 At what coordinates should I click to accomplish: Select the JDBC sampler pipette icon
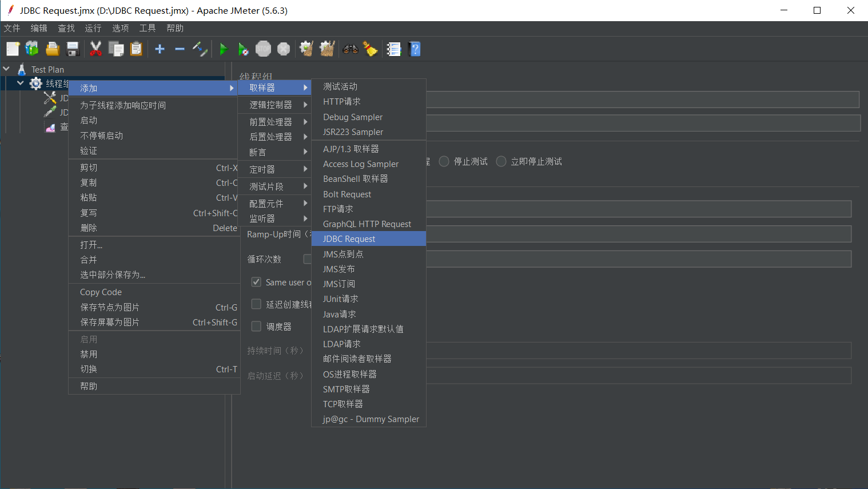(50, 112)
